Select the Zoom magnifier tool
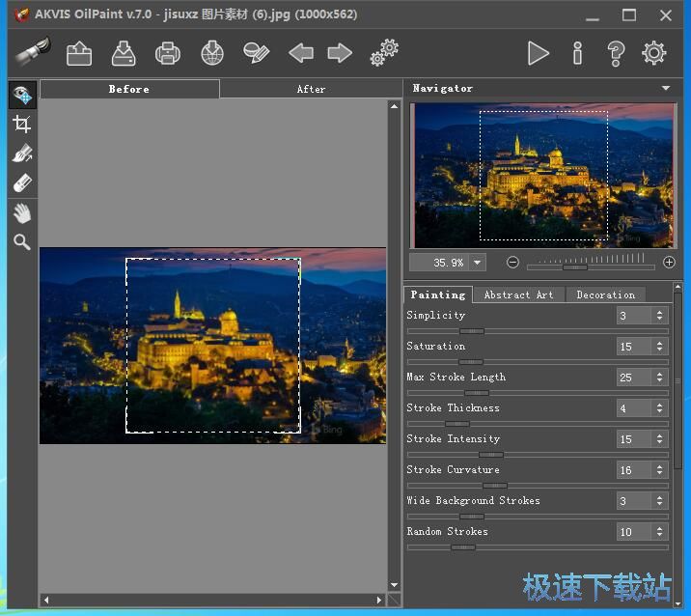This screenshot has width=691, height=616. [x=21, y=242]
